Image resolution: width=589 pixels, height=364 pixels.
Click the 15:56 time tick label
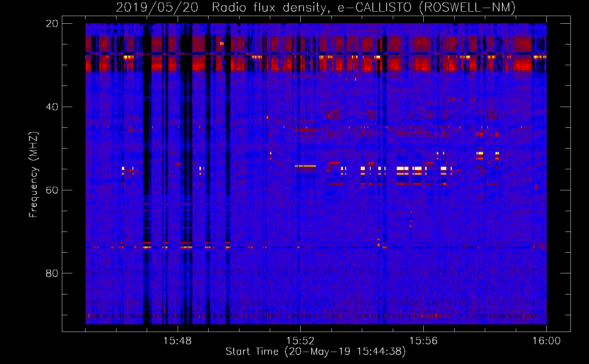click(423, 341)
